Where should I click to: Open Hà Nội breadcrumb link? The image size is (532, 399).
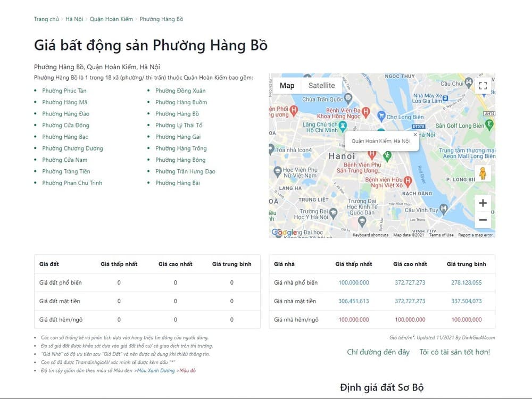click(x=74, y=19)
